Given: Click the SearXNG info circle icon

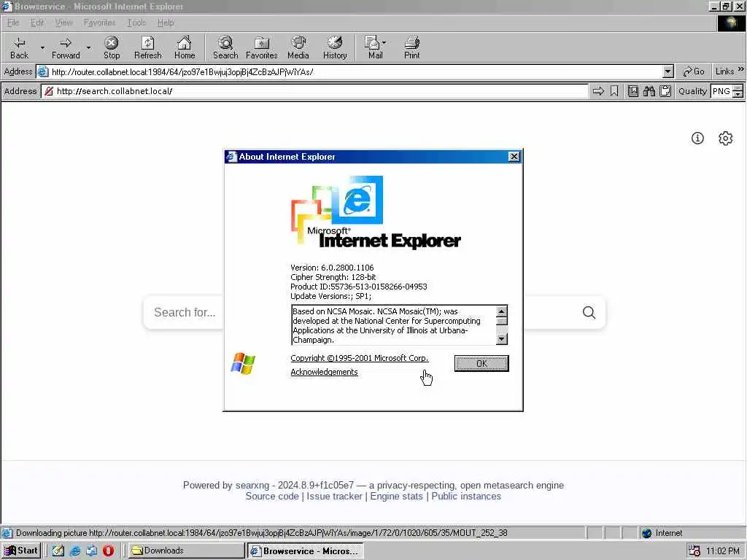Looking at the screenshot, I should point(697,138).
